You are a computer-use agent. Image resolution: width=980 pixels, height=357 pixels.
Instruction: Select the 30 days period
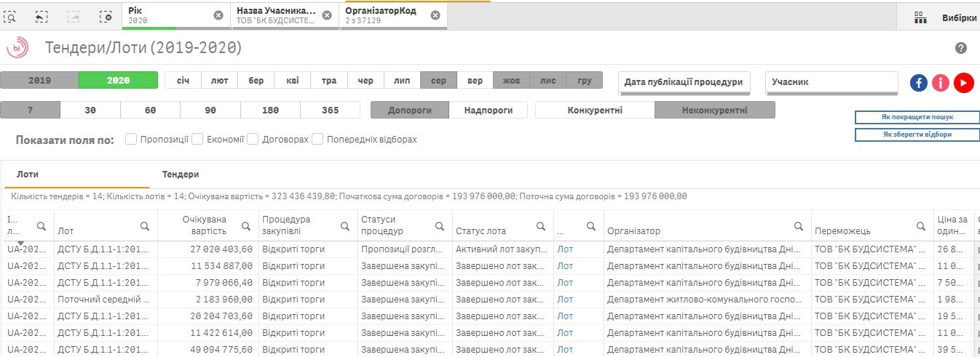(x=90, y=111)
